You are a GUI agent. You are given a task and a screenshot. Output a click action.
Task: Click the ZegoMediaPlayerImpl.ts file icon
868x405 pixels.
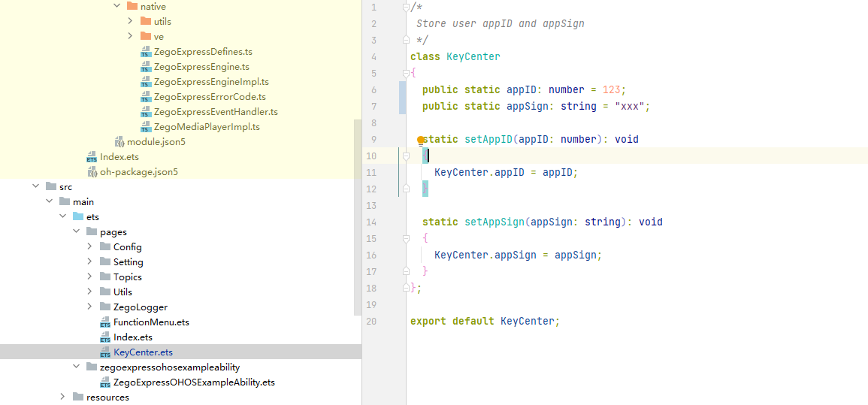pyautogui.click(x=146, y=127)
